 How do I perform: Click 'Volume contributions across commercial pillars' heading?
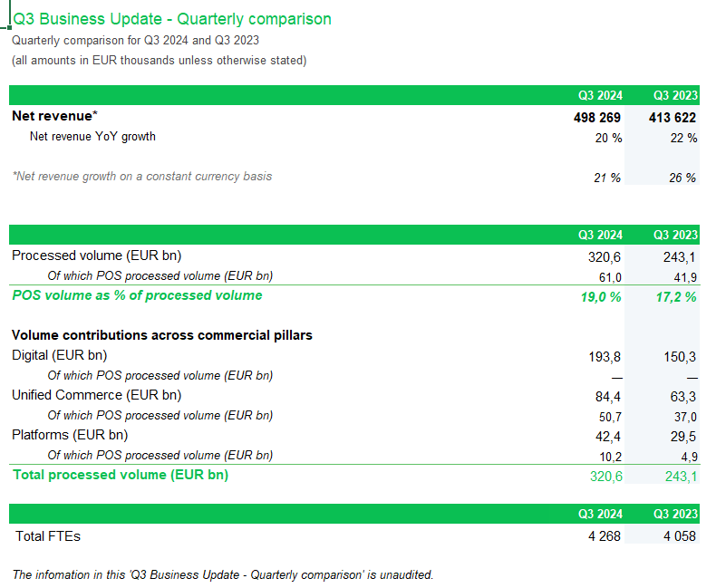point(162,335)
